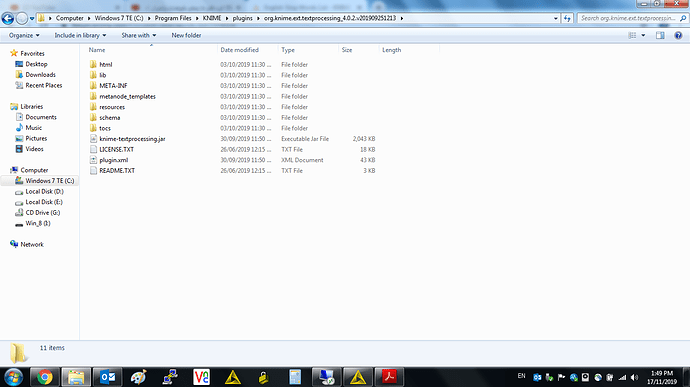The width and height of the screenshot is (690, 387).
Task: Sort by the Name column header
Action: point(97,50)
